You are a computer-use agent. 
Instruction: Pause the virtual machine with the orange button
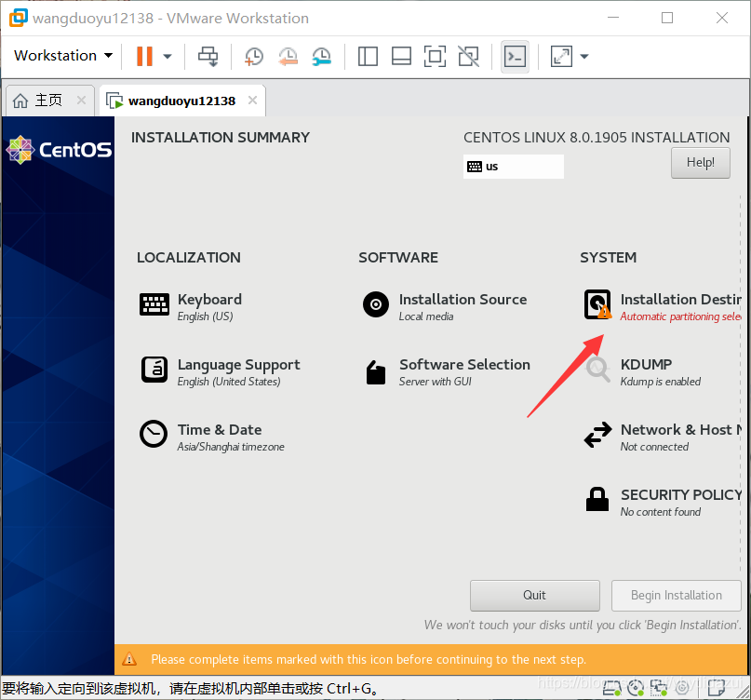click(144, 56)
